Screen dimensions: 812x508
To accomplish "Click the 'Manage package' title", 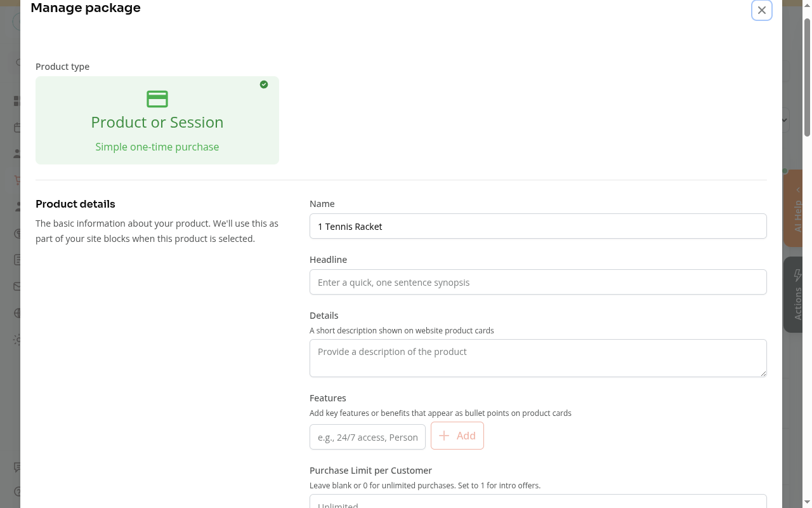I will [x=86, y=8].
